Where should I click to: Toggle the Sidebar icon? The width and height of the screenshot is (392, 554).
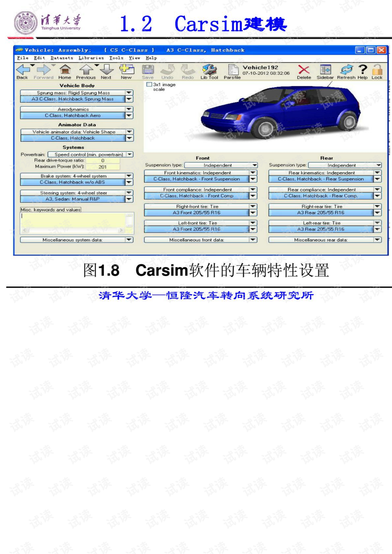pos(325,70)
